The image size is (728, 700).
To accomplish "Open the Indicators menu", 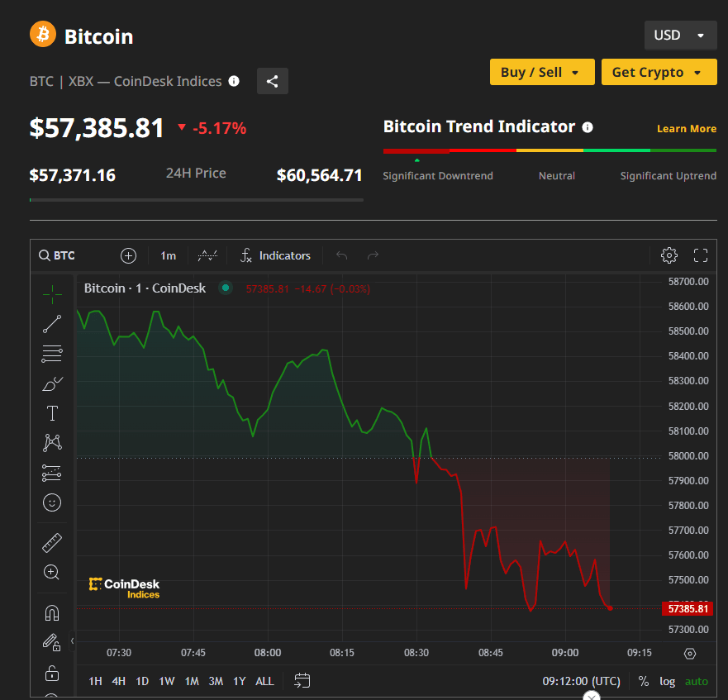I will pos(275,255).
